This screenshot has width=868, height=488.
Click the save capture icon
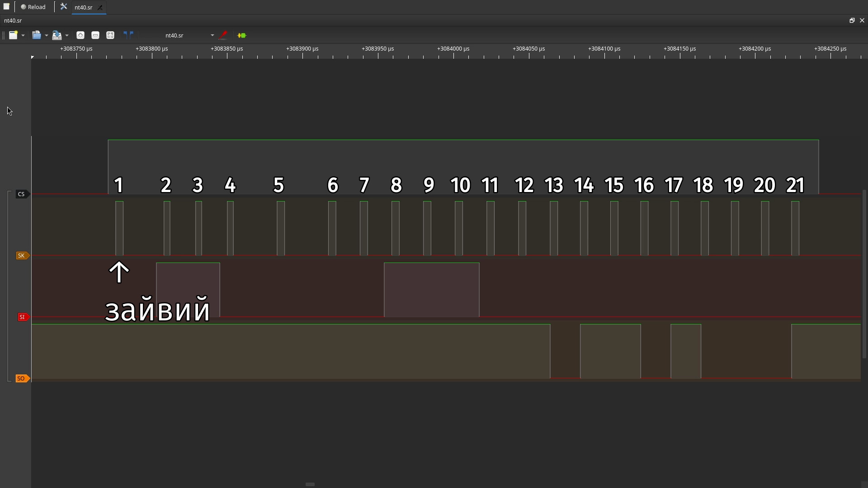[57, 35]
